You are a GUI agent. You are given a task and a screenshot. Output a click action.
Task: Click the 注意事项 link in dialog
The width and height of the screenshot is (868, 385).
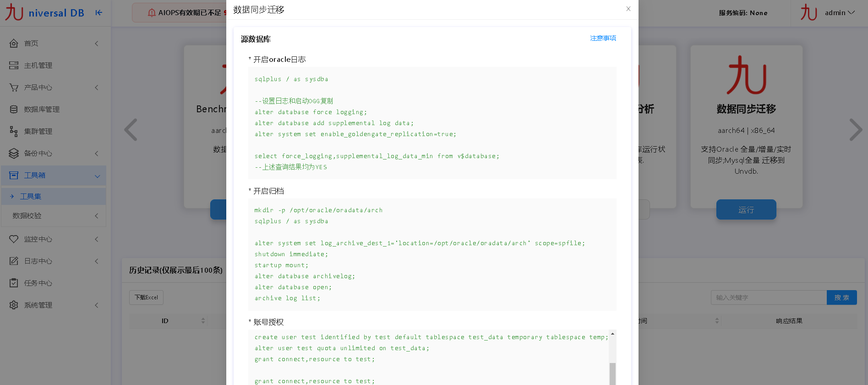pyautogui.click(x=603, y=38)
